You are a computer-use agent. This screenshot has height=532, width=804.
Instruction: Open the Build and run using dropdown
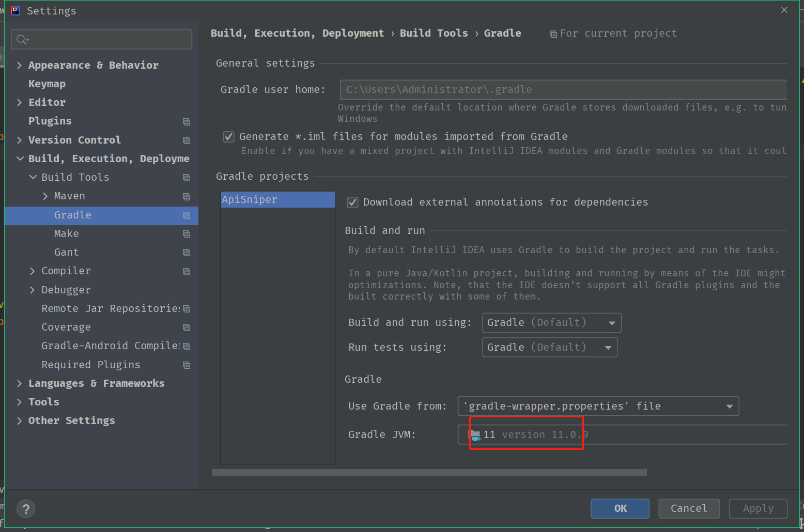[551, 323]
